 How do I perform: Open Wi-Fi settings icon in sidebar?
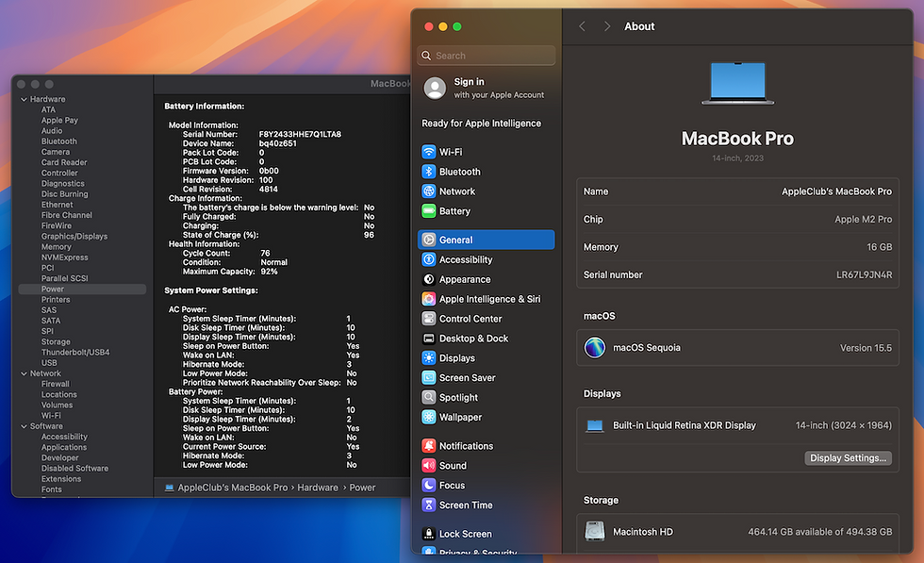pyautogui.click(x=429, y=152)
